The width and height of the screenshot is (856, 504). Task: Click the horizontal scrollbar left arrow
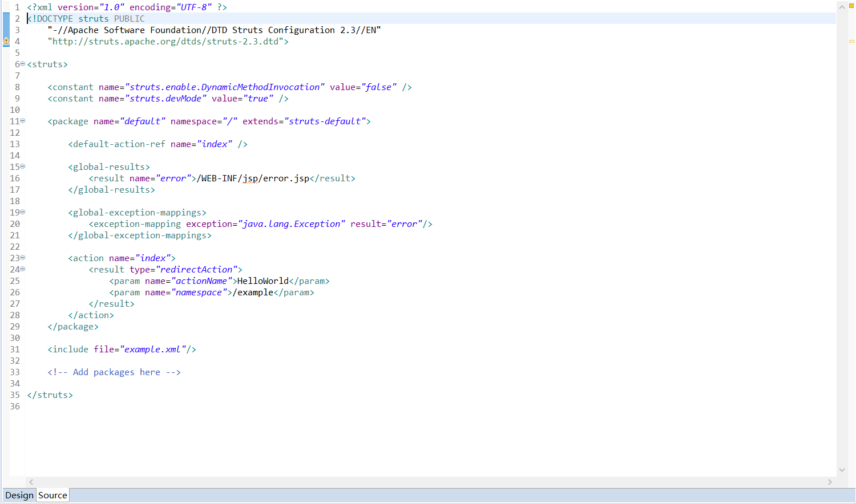point(31,482)
